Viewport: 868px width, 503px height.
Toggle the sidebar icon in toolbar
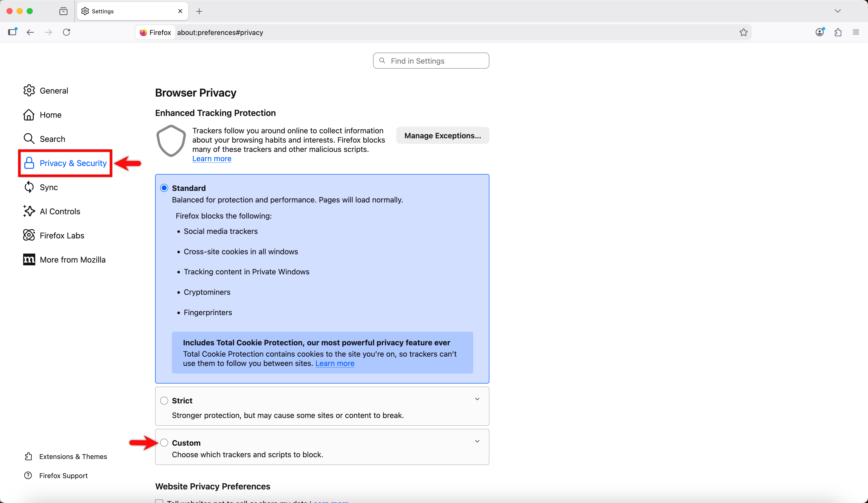point(12,32)
